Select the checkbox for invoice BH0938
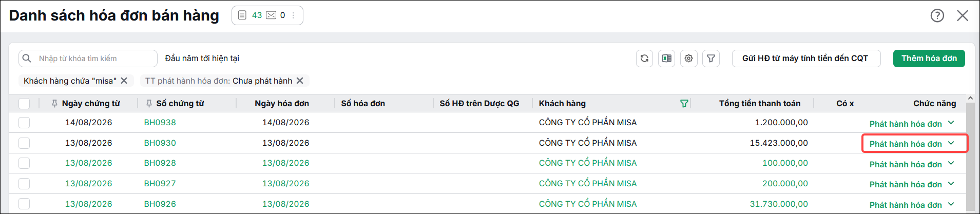Image resolution: width=980 pixels, height=214 pixels. [x=24, y=123]
